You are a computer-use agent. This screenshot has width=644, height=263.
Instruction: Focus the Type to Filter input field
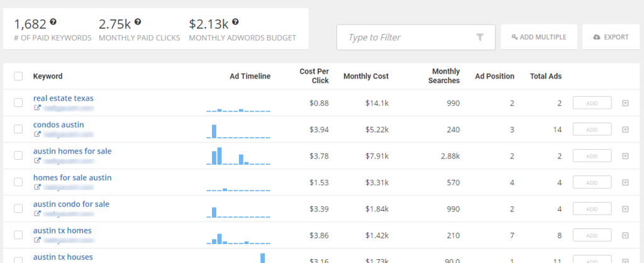click(x=416, y=37)
